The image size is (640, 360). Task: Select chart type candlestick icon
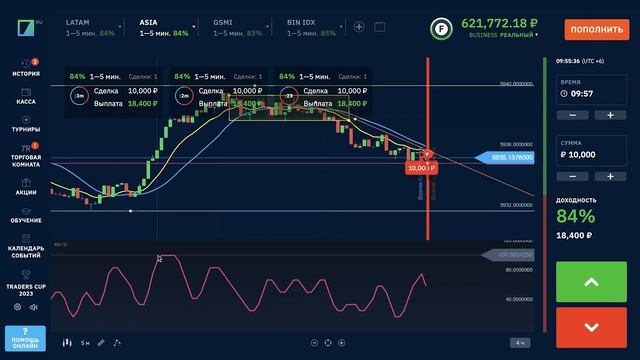67,342
